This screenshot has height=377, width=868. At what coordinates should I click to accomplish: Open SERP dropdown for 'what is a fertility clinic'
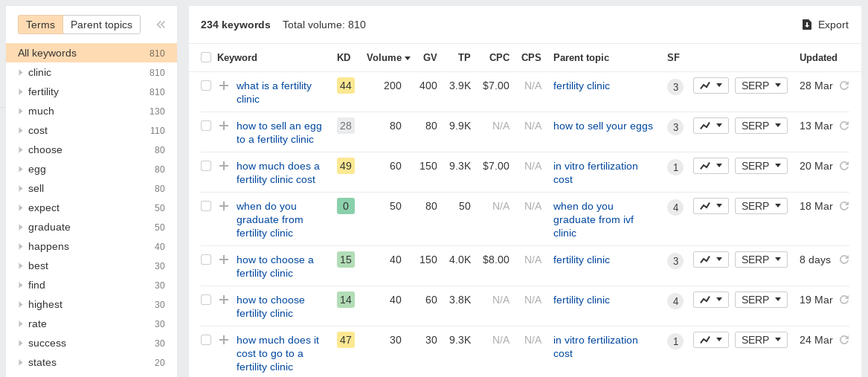click(761, 86)
